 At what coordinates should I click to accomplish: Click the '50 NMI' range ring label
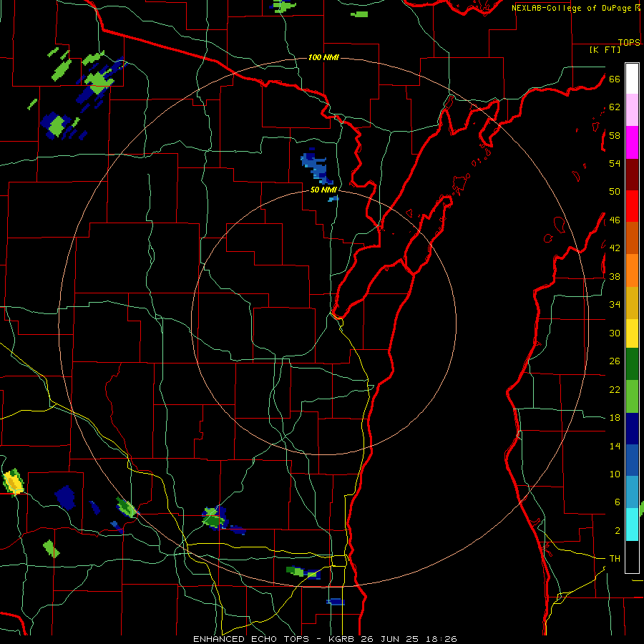coord(323,190)
